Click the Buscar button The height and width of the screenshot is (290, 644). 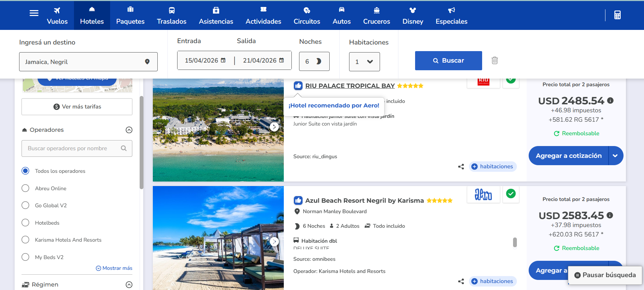(448, 61)
